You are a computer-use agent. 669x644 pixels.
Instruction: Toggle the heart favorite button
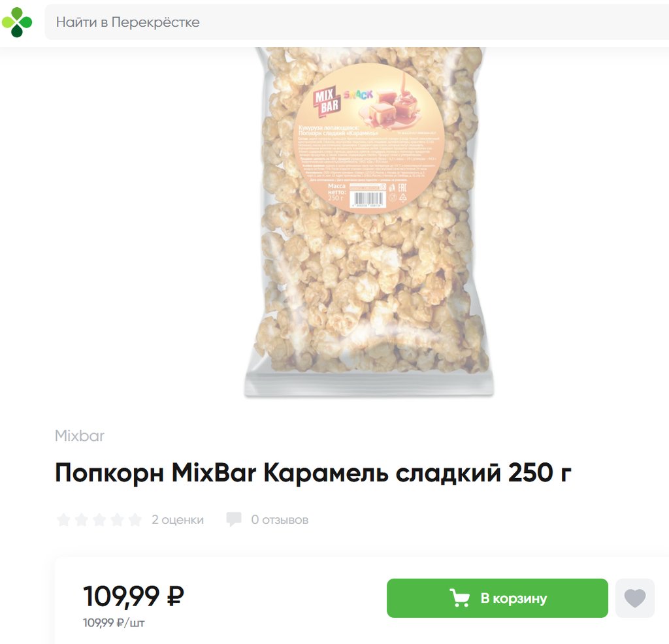pyautogui.click(x=635, y=598)
